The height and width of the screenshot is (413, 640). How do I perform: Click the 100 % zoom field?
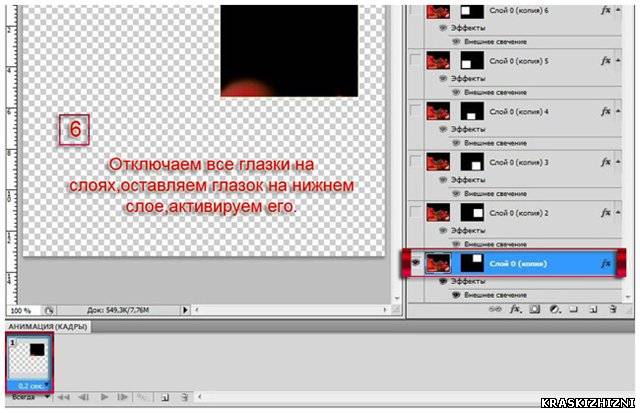pos(22,311)
